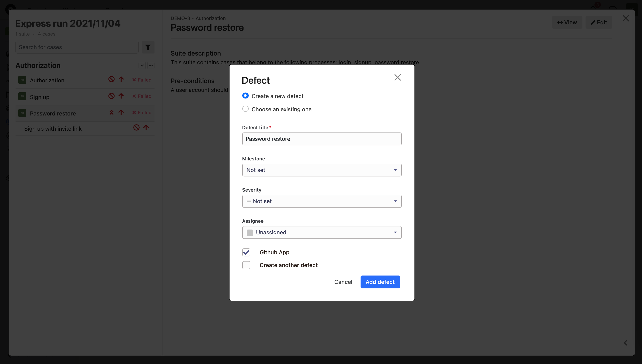Viewport: 642px width, 364px height.
Task: Click the up-arrow priority icon on Password restore row
Action: pyautogui.click(x=121, y=112)
